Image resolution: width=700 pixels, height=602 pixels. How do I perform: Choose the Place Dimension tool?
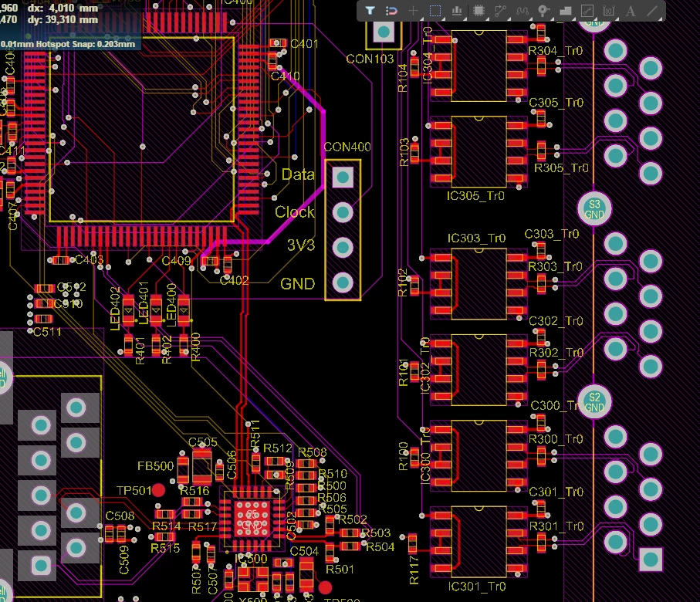tap(609, 11)
